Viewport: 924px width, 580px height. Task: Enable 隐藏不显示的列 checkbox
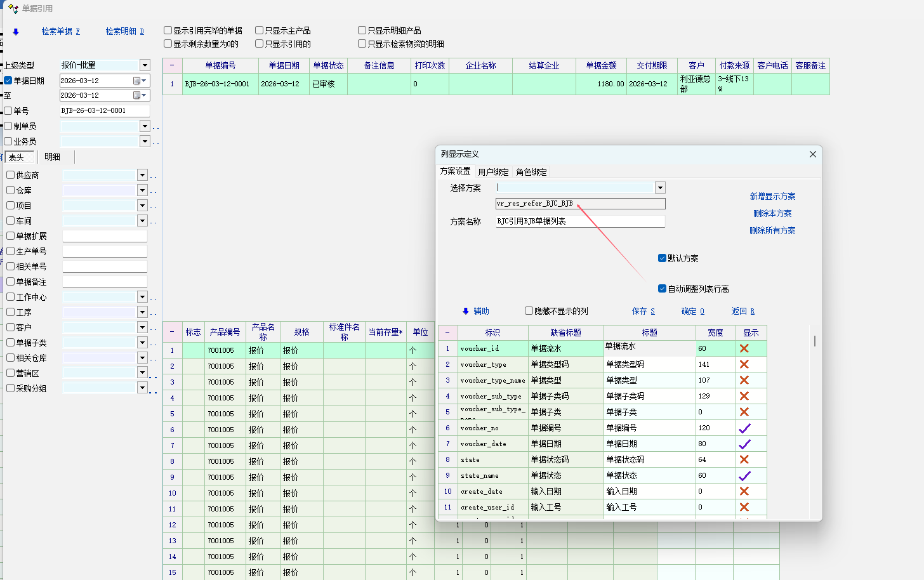click(529, 311)
